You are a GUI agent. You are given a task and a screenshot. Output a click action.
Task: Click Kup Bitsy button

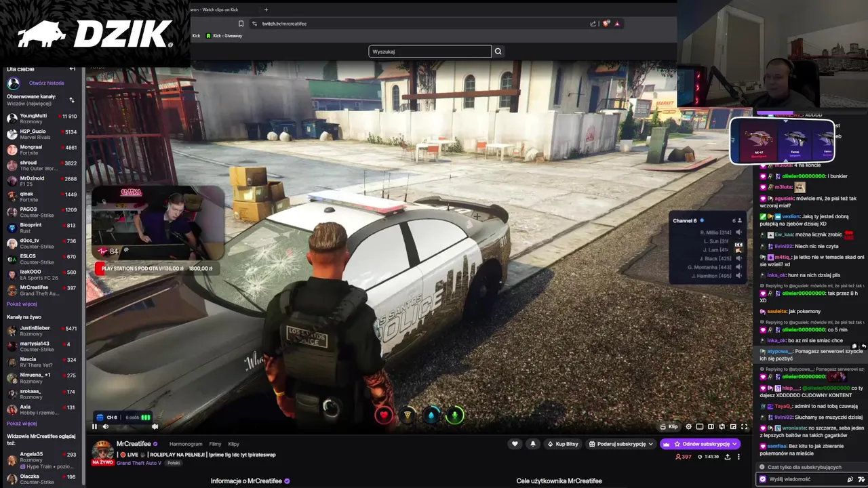(563, 444)
